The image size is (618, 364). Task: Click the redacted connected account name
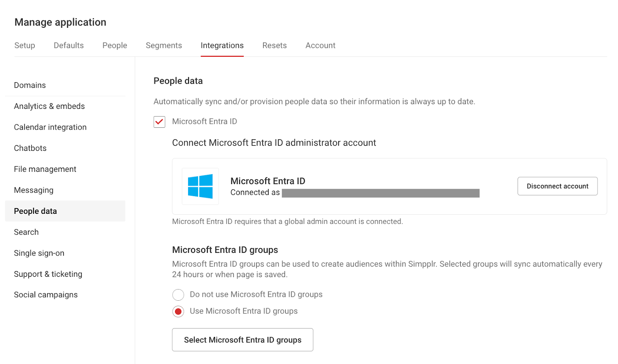click(x=381, y=193)
